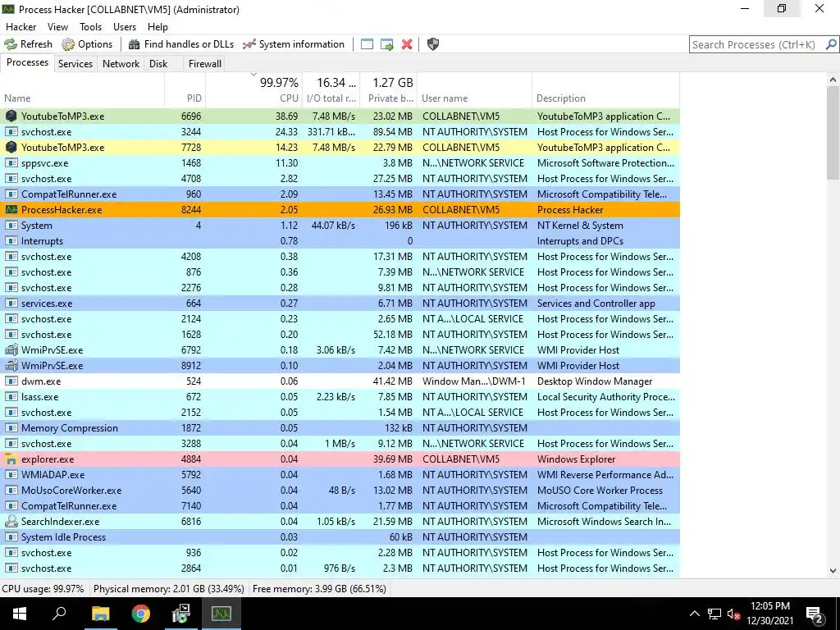Click the Refresh toolbar icon
840x630 pixels.
pos(11,44)
